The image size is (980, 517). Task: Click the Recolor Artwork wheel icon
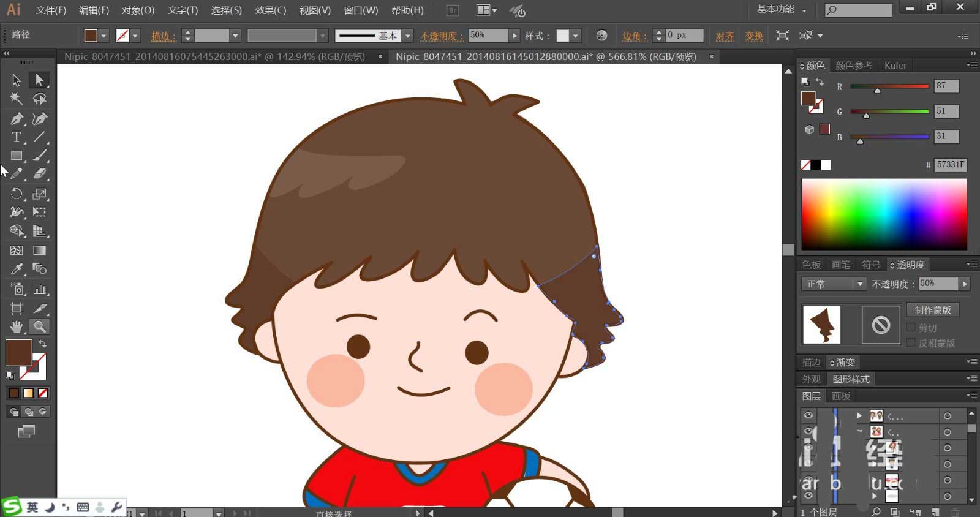pyautogui.click(x=601, y=36)
